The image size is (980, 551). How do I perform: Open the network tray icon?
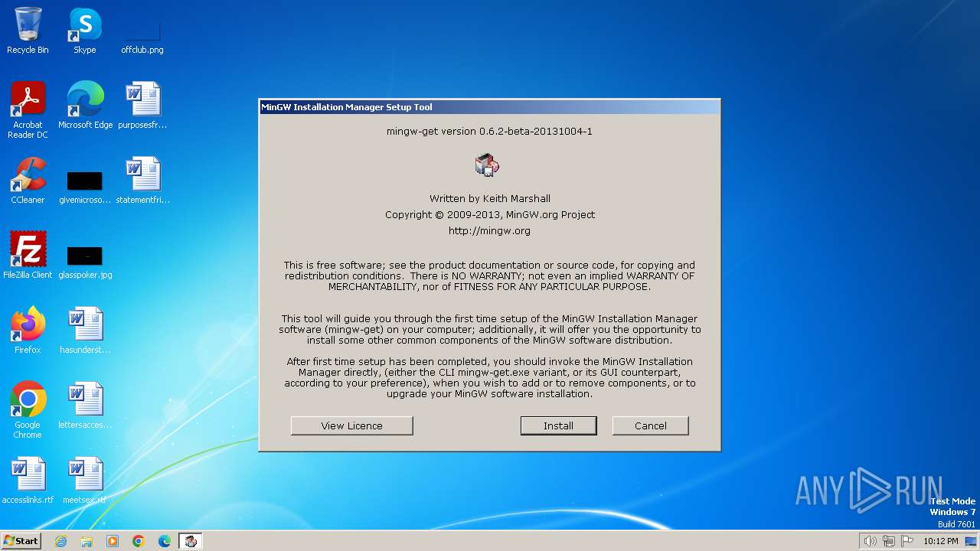889,541
